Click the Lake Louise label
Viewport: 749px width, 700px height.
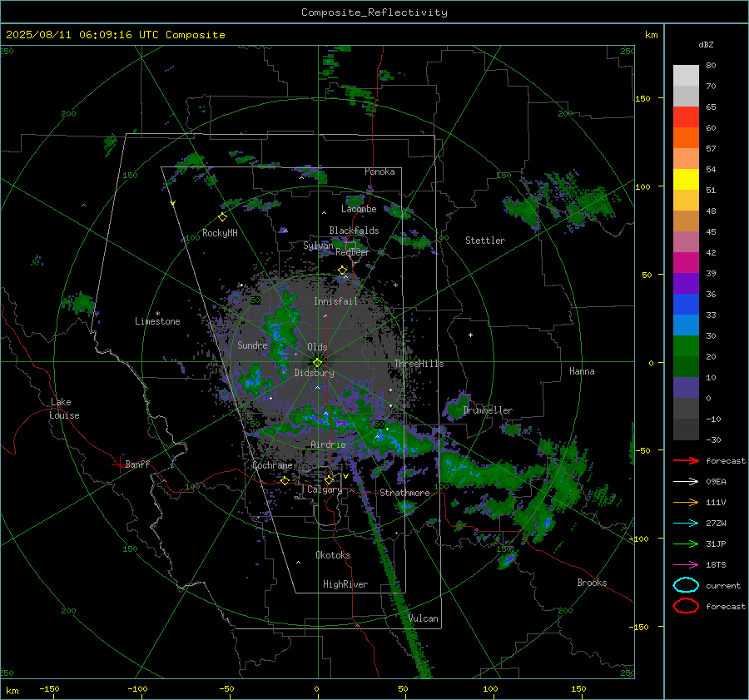coord(64,409)
